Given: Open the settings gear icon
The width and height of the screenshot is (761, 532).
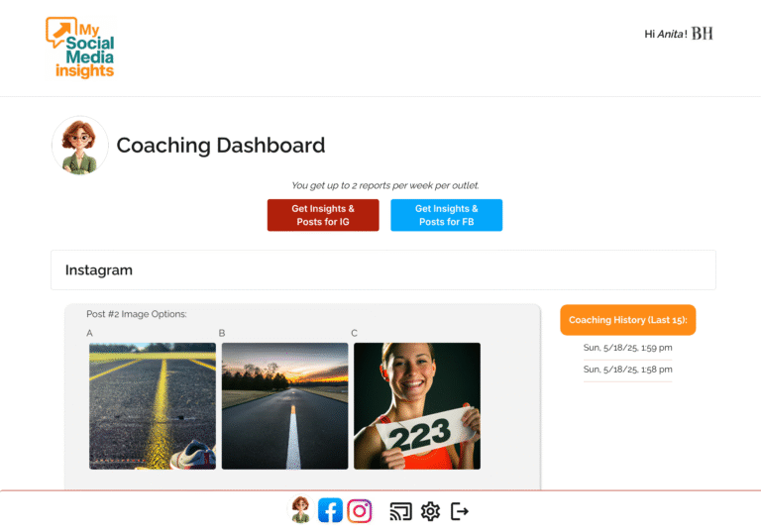Looking at the screenshot, I should tap(430, 511).
